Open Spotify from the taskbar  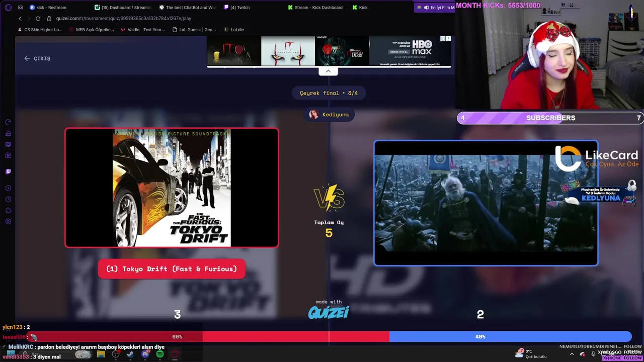(x=159, y=354)
